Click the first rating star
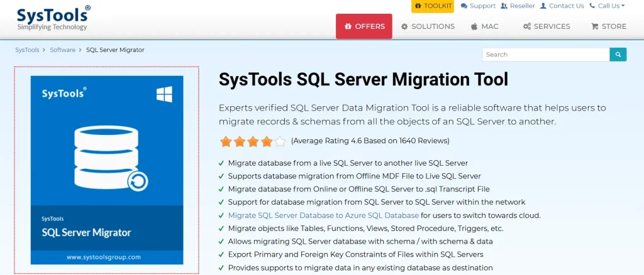The width and height of the screenshot is (644, 275). pos(226,142)
